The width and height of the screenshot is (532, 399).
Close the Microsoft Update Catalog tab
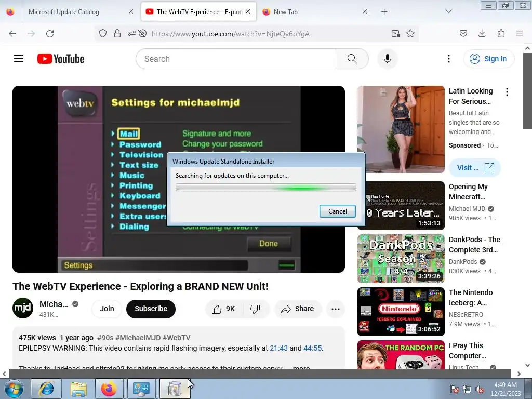131,11
